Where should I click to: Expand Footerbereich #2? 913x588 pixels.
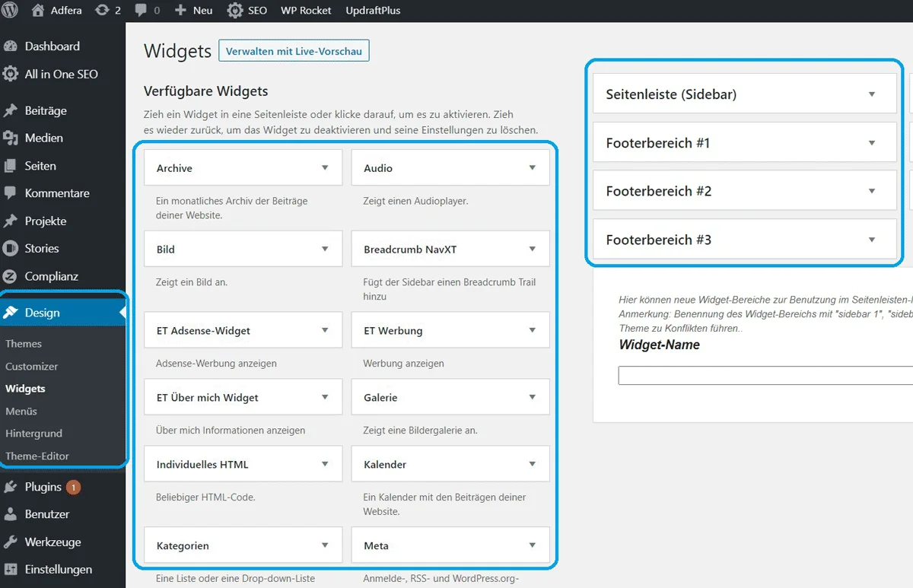coord(871,190)
